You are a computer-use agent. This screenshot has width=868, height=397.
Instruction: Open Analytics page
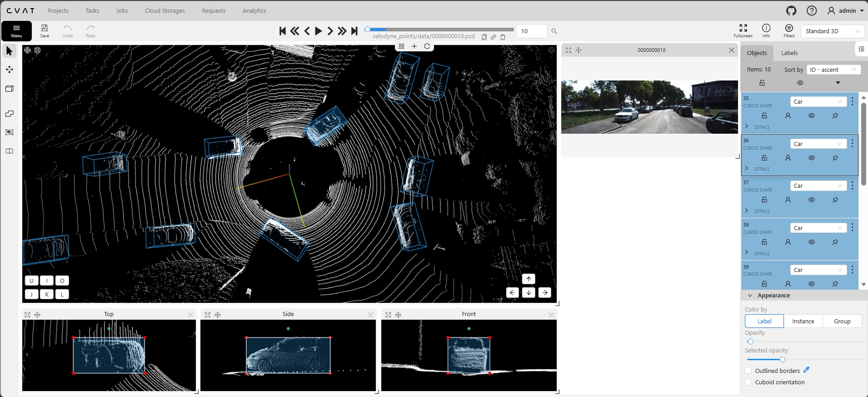[x=254, y=10]
